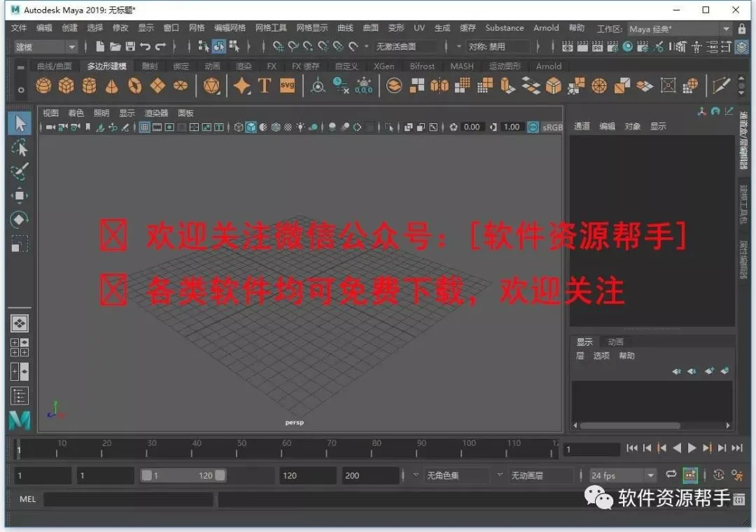Click the SVG import shelf icon

click(x=288, y=86)
